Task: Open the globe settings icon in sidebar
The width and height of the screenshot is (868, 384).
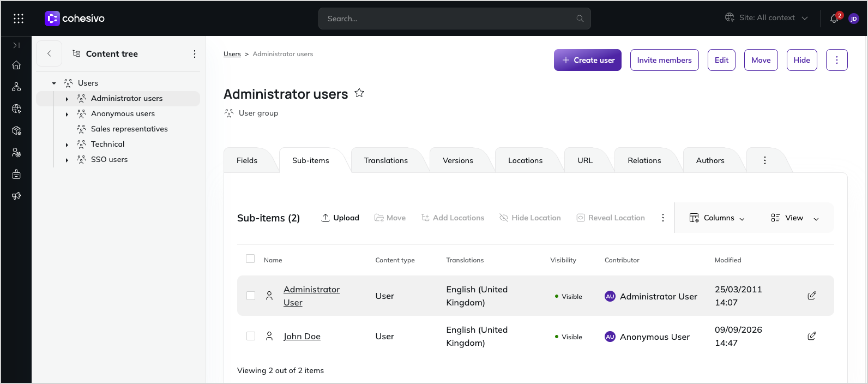Action: pos(16,109)
